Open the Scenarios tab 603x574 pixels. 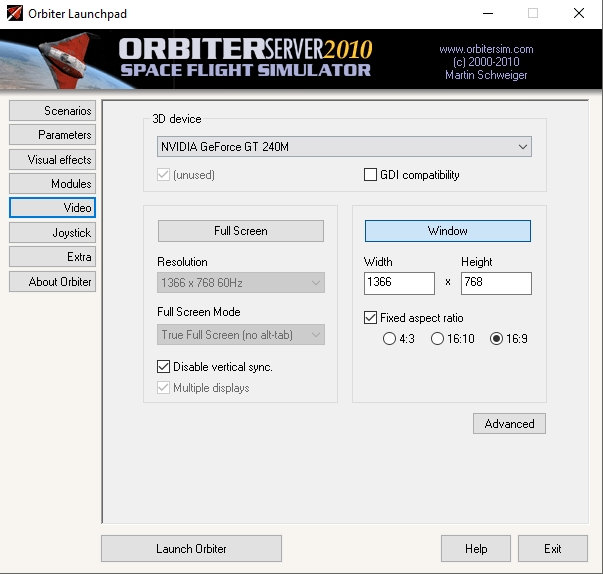point(52,111)
